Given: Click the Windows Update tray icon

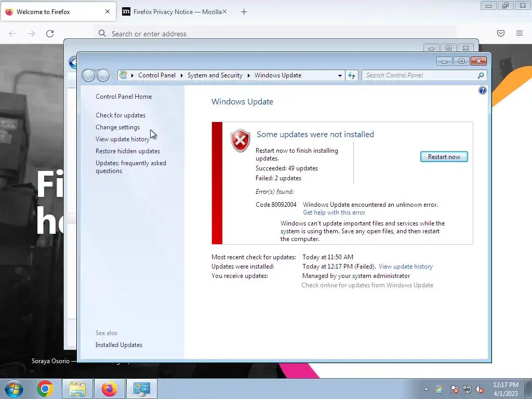Looking at the screenshot, I should (x=440, y=390).
